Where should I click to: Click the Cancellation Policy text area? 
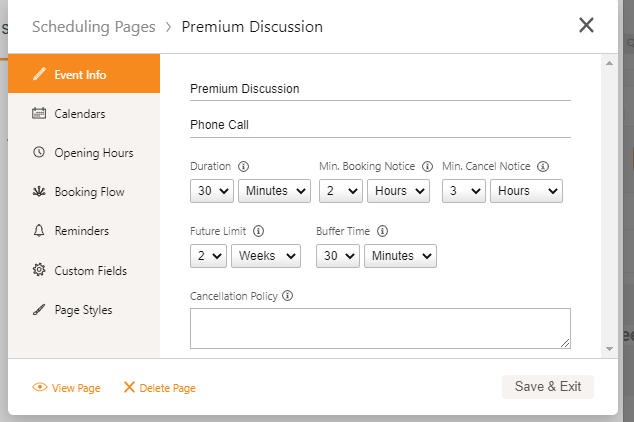(380, 328)
